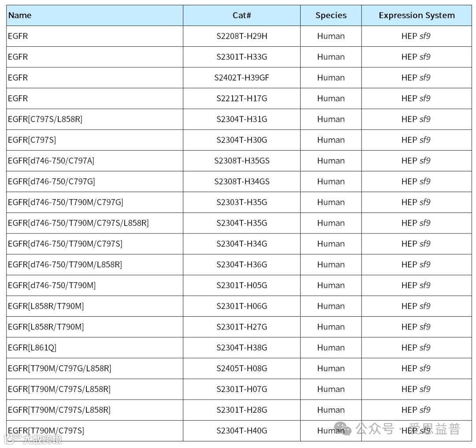Click HEP sf9 in the EGFR[d746-750/C797A] row

[416, 161]
